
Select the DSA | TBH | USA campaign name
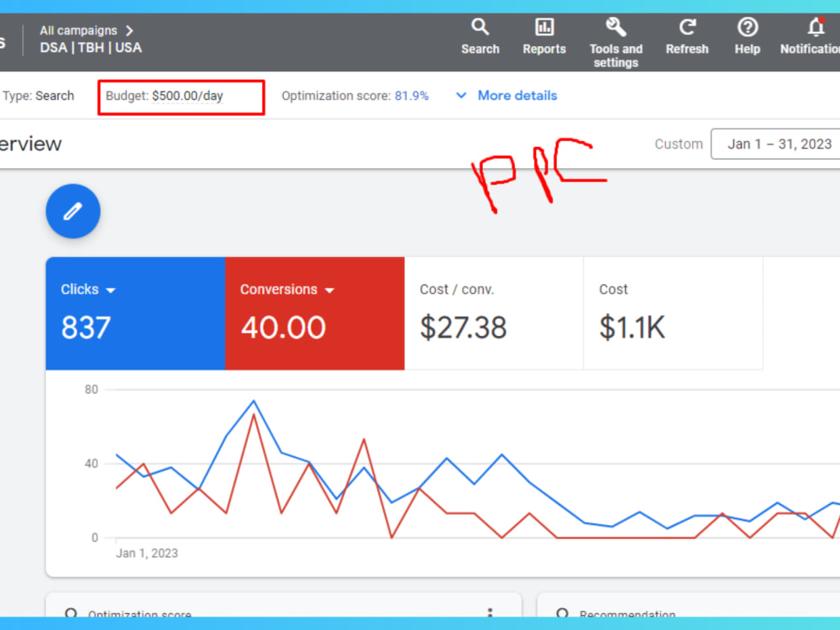pyautogui.click(x=91, y=48)
